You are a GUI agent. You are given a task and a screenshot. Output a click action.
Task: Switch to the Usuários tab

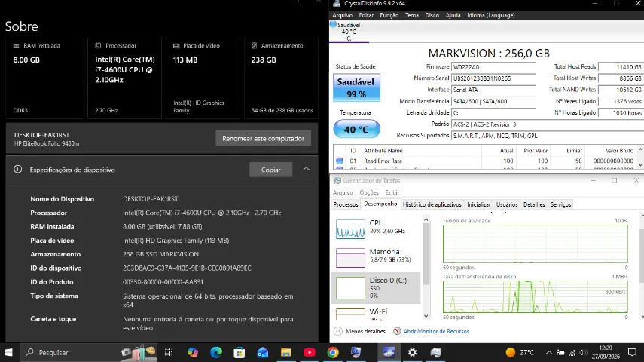(x=507, y=204)
